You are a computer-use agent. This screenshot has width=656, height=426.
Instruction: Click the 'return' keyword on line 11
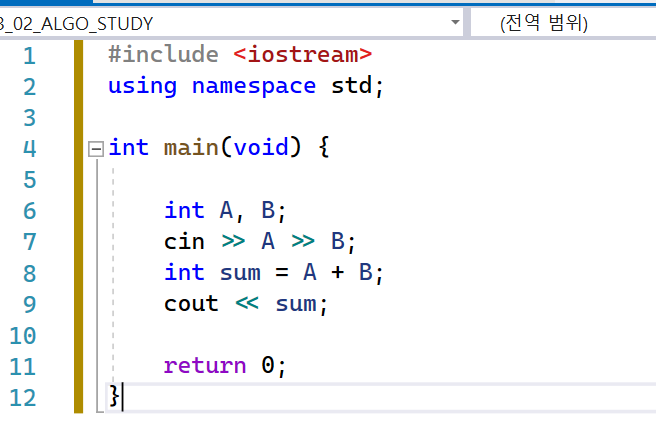point(205,366)
